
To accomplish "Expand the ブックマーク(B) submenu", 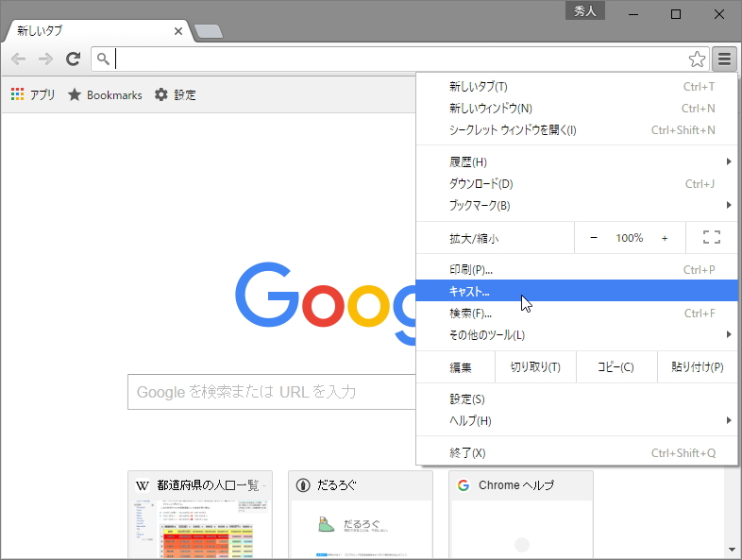I will pyautogui.click(x=577, y=206).
